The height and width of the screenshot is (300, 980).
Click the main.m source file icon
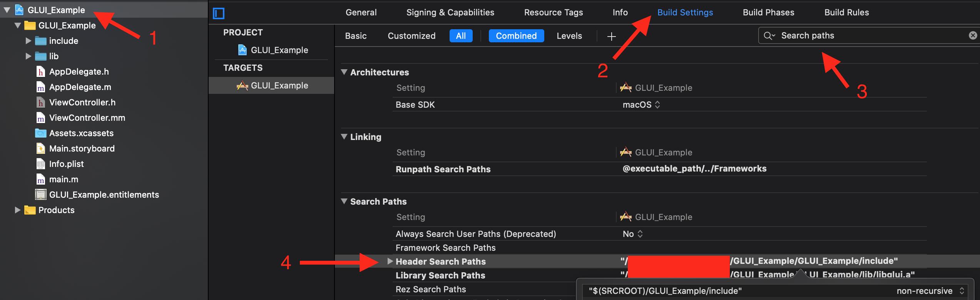click(x=41, y=179)
